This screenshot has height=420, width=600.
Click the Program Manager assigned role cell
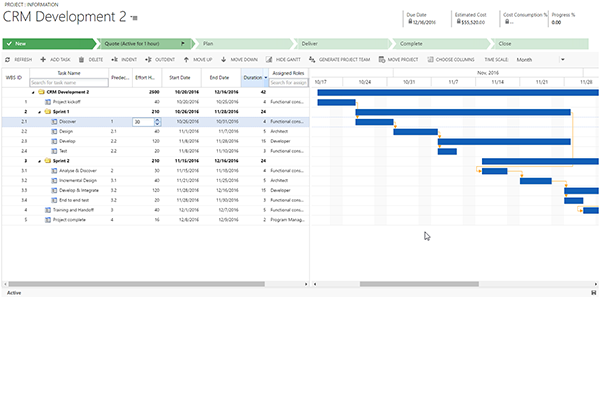point(287,220)
